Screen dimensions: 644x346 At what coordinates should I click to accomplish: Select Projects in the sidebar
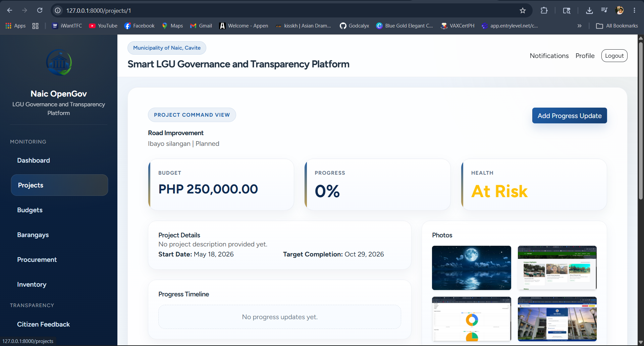(x=59, y=185)
